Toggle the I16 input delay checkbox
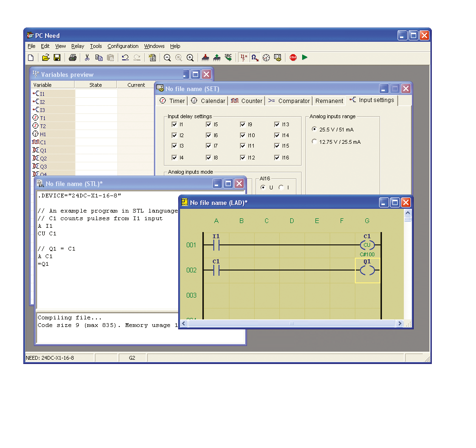Viewport: 476px width, 448px height. (277, 158)
